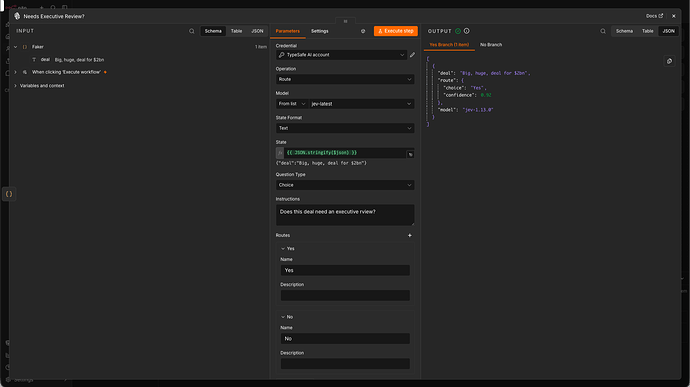The height and width of the screenshot is (387, 690).
Task: Switch OUTPUT view to Table
Action: (647, 31)
